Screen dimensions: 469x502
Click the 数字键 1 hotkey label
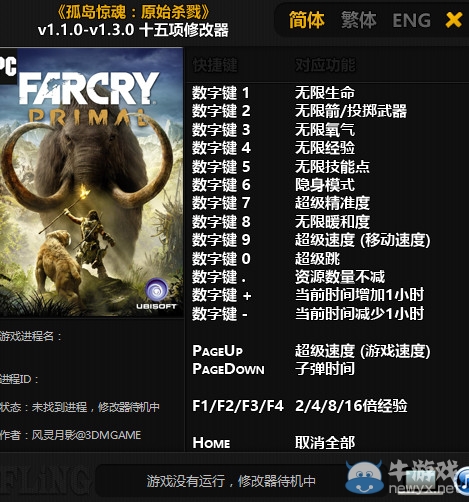tap(221, 93)
